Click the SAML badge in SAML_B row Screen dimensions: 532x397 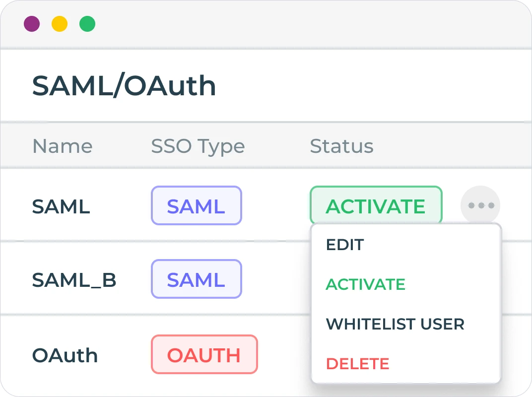(x=196, y=279)
